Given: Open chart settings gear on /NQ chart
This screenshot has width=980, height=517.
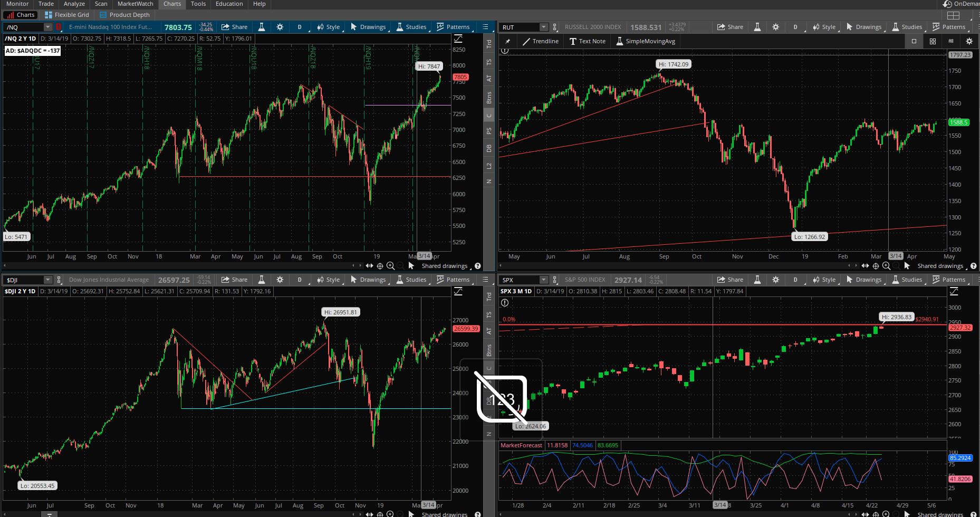Looking at the screenshot, I should (280, 27).
